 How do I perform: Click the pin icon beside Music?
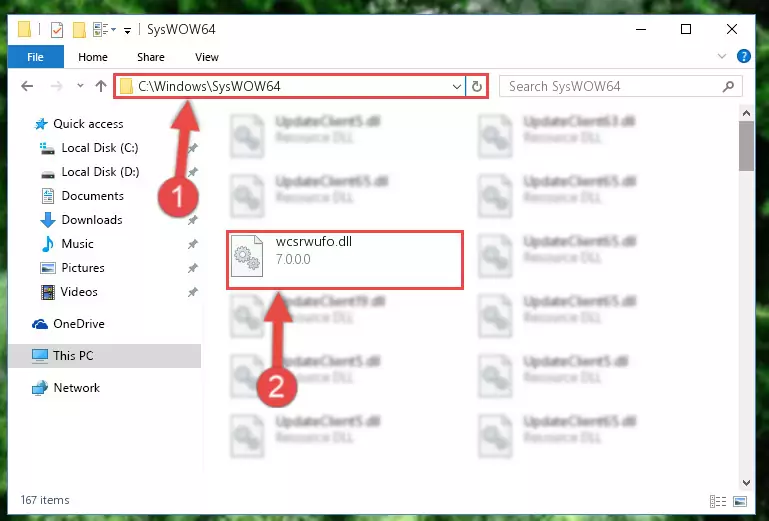click(x=193, y=244)
